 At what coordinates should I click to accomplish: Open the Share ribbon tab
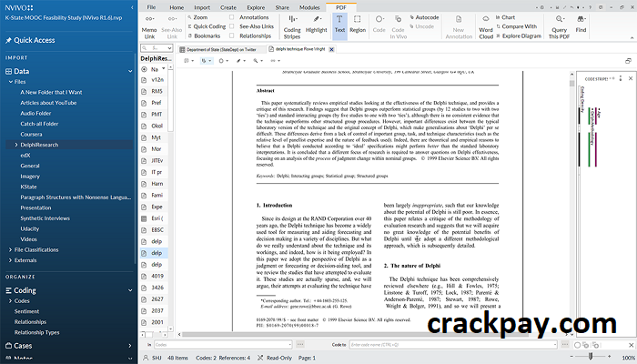click(282, 7)
